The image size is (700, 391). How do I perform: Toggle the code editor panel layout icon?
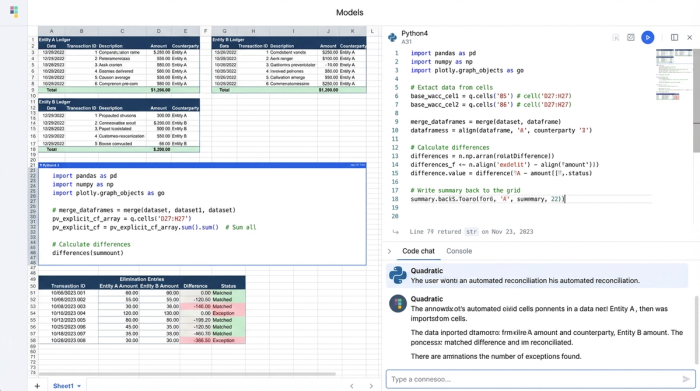point(674,37)
